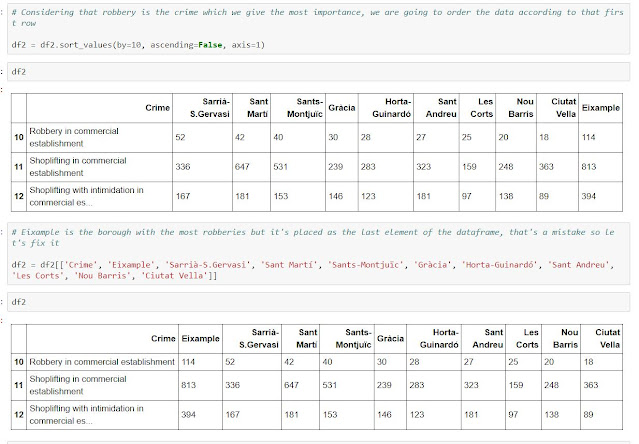Click the sort_values code cell
The image size is (639, 444).
(x=318, y=29)
